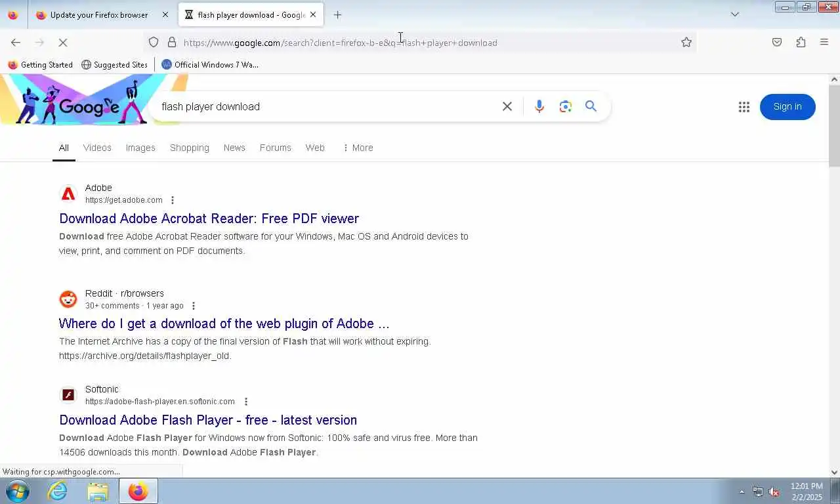Image resolution: width=840 pixels, height=504 pixels.
Task: Open the Suggested Sites bookmark
Action: 114,64
